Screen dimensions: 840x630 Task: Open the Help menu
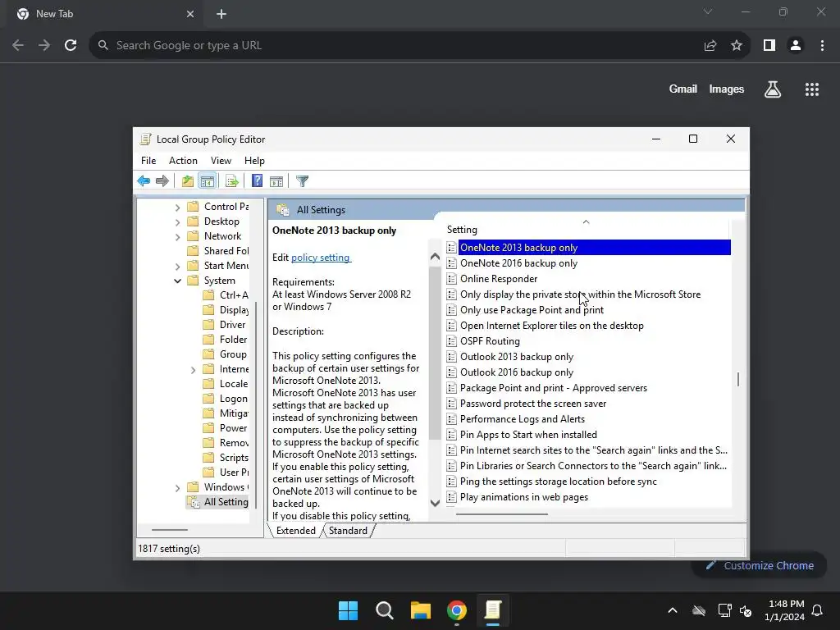coord(254,161)
